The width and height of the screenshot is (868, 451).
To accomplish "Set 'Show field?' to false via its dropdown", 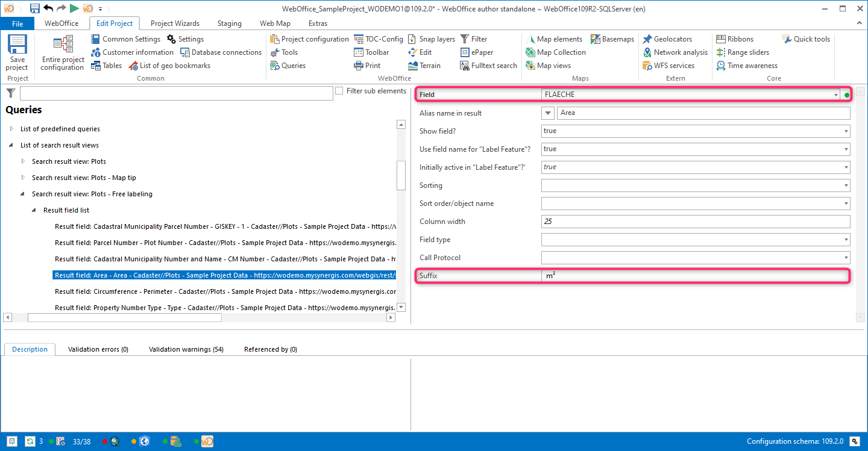I will pos(845,131).
